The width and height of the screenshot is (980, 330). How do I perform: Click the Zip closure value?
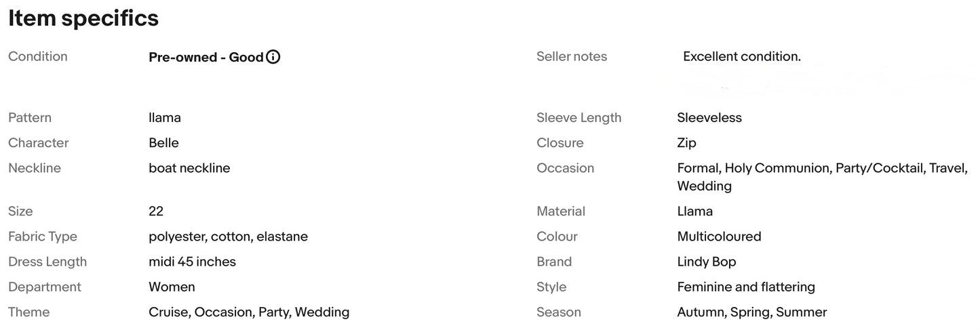(x=686, y=143)
